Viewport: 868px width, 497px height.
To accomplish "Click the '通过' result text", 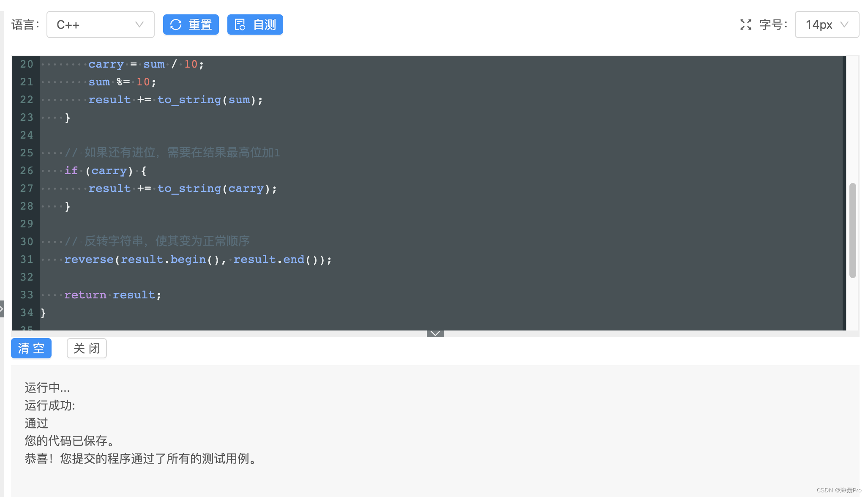I will 36,423.
